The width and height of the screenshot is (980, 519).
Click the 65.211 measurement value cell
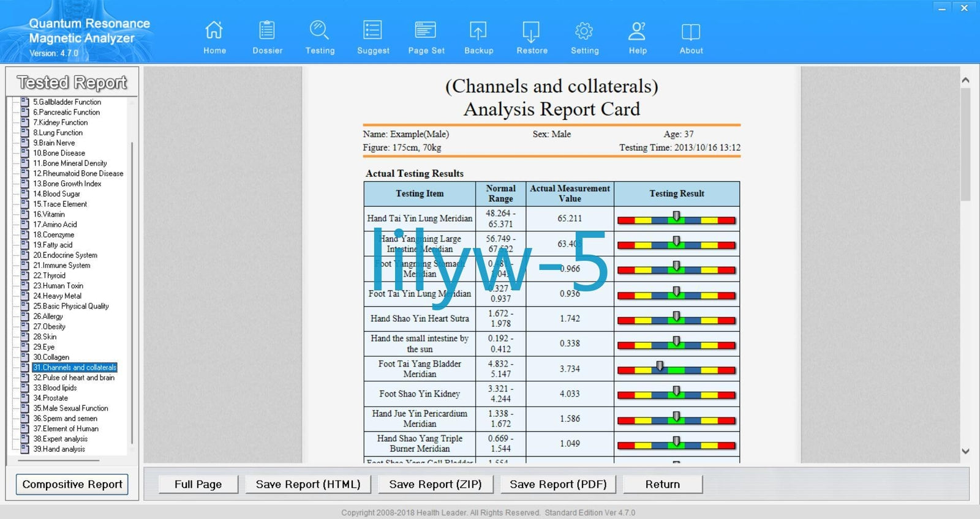tap(570, 218)
